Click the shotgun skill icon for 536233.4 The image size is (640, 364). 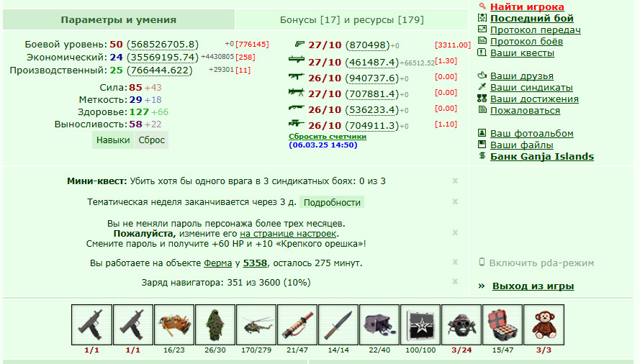pyautogui.click(x=297, y=108)
